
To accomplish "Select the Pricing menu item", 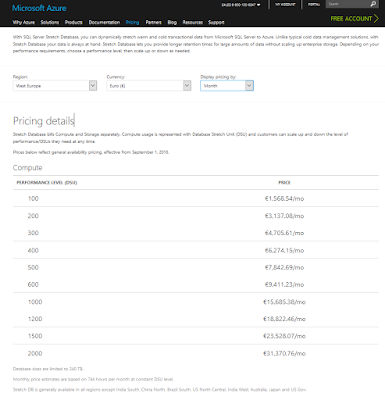I will [x=132, y=22].
